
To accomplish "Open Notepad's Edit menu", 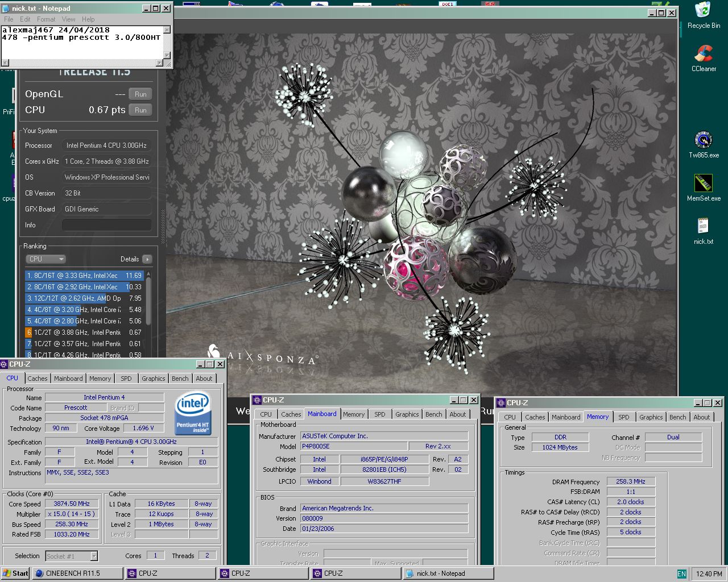I will click(x=25, y=19).
